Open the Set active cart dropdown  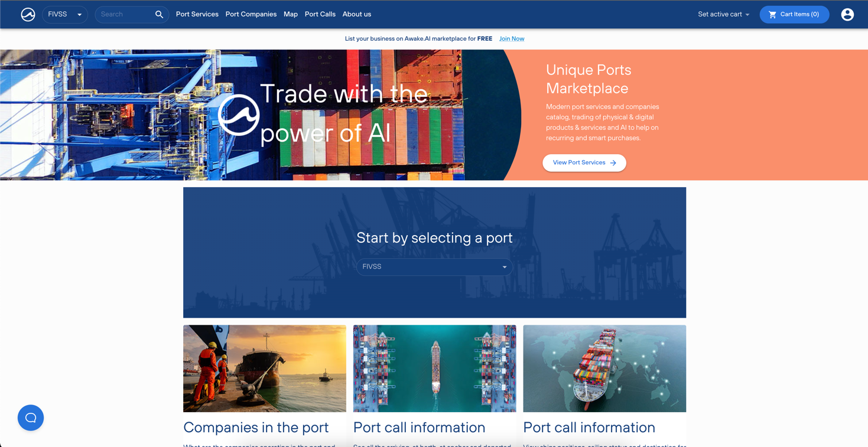[723, 14]
